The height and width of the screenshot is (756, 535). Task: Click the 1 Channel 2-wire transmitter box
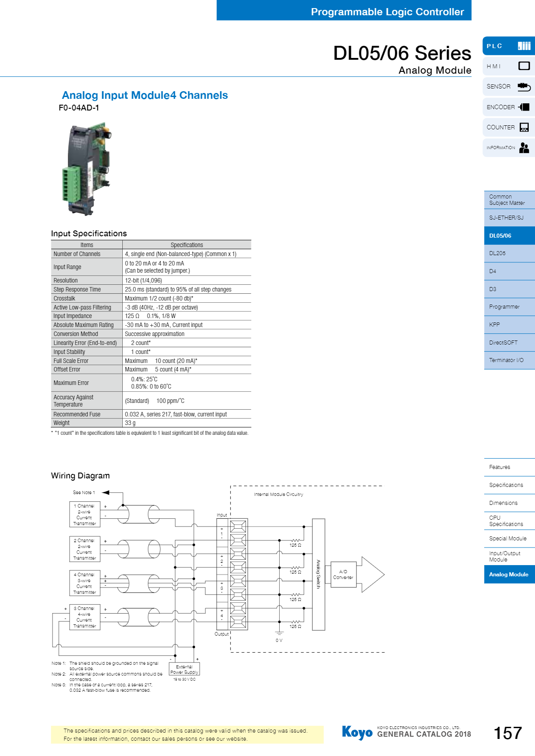coord(85,515)
